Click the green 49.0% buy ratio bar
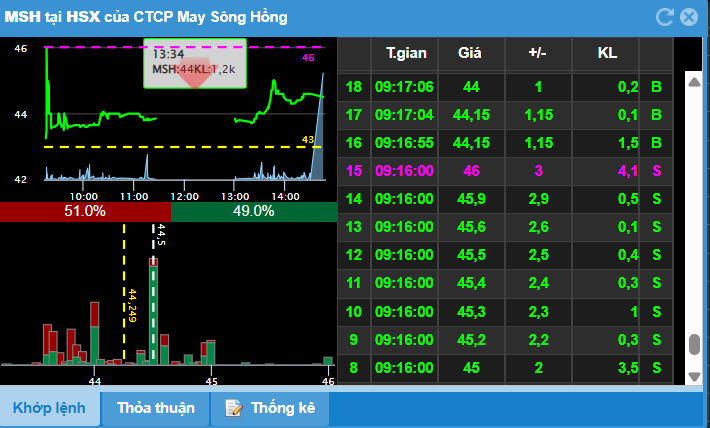Image resolution: width=710 pixels, height=428 pixels. [254, 212]
